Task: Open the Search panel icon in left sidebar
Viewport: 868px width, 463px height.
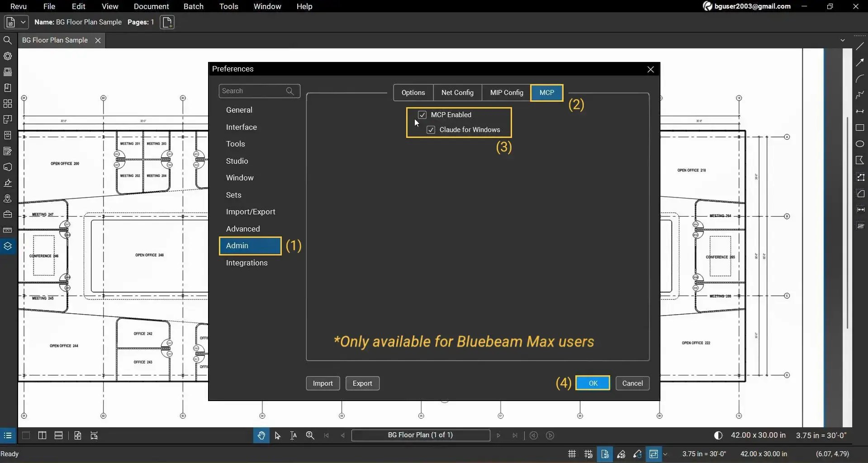Action: click(8, 40)
